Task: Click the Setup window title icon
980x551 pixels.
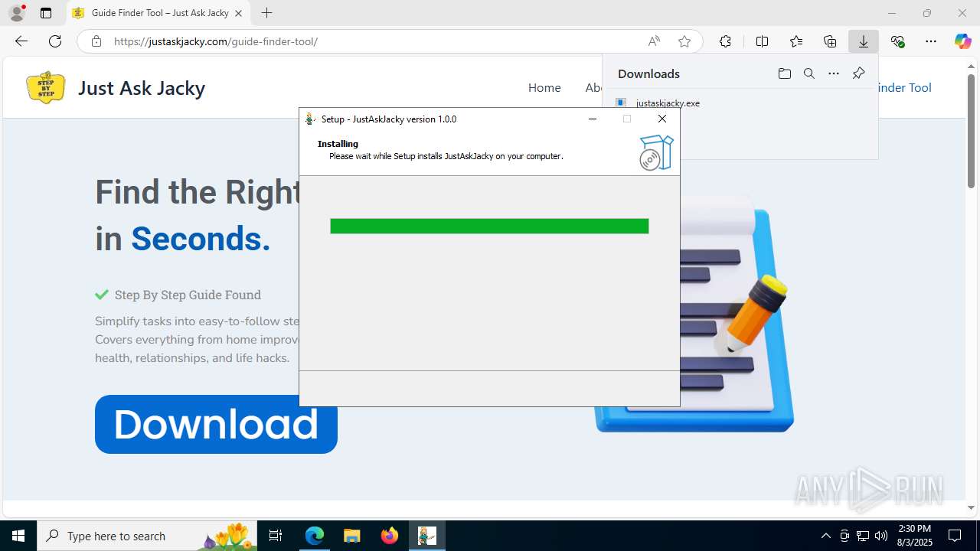Action: point(310,119)
